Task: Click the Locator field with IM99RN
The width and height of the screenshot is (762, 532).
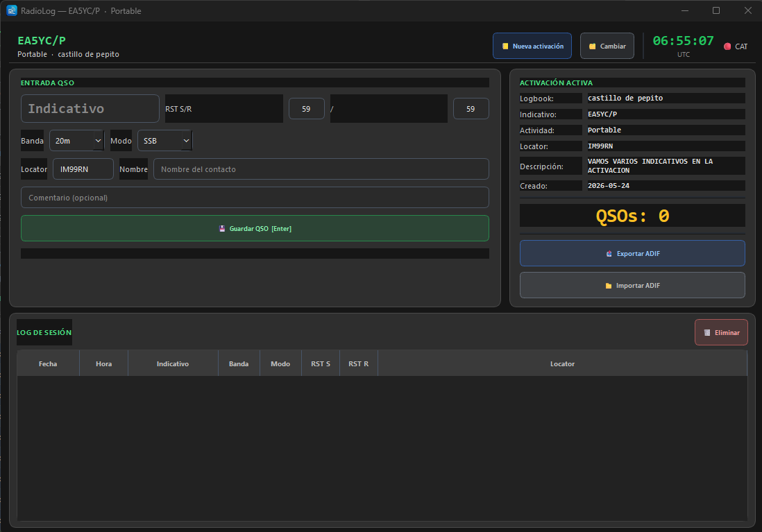Action: click(x=83, y=169)
